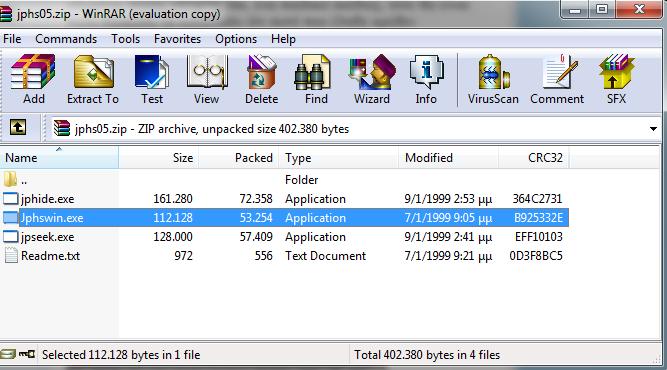Screen dimensions: 667x370
Task: Click the jpseek.exe file icon
Action: [x=11, y=236]
